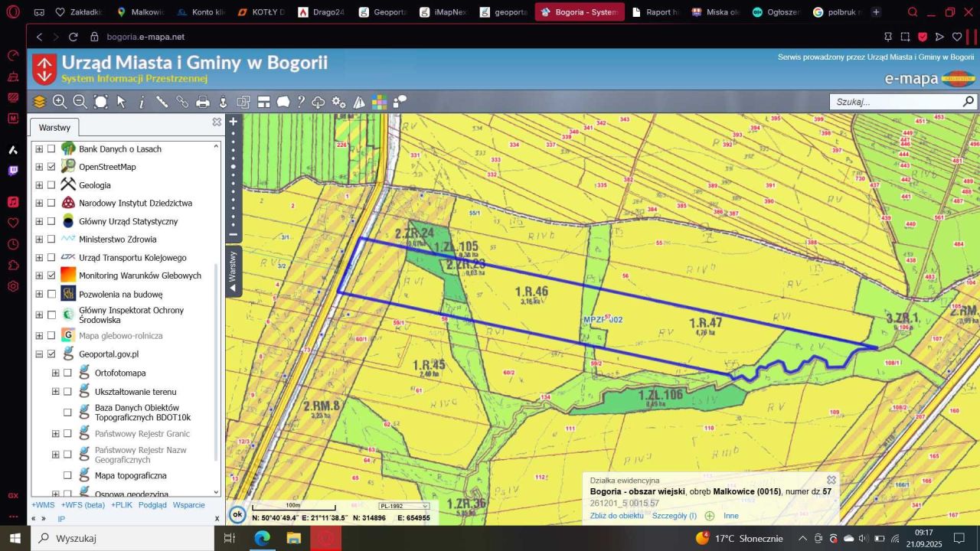Click the +WFS (beta) link

(83, 505)
